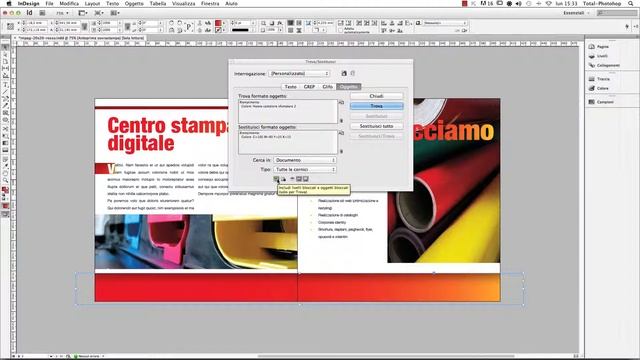Open the change object format options icon
The height and width of the screenshot is (360, 640).
click(x=342, y=133)
